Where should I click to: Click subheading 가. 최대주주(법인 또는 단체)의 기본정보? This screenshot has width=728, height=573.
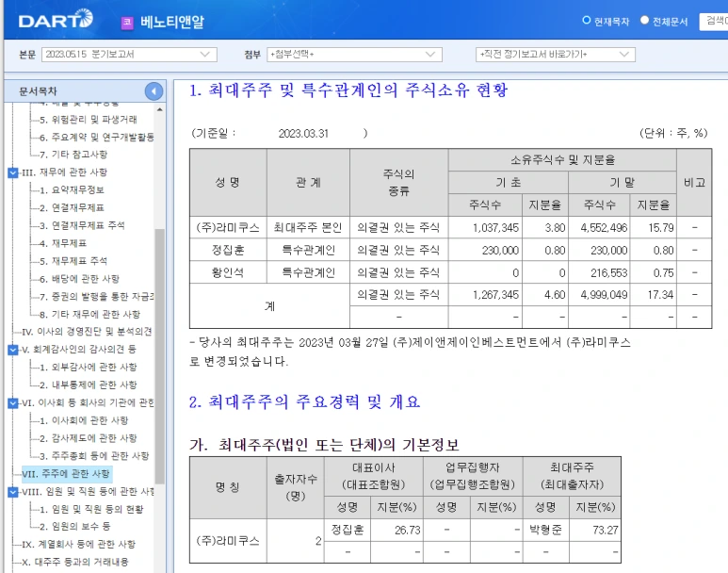(324, 445)
